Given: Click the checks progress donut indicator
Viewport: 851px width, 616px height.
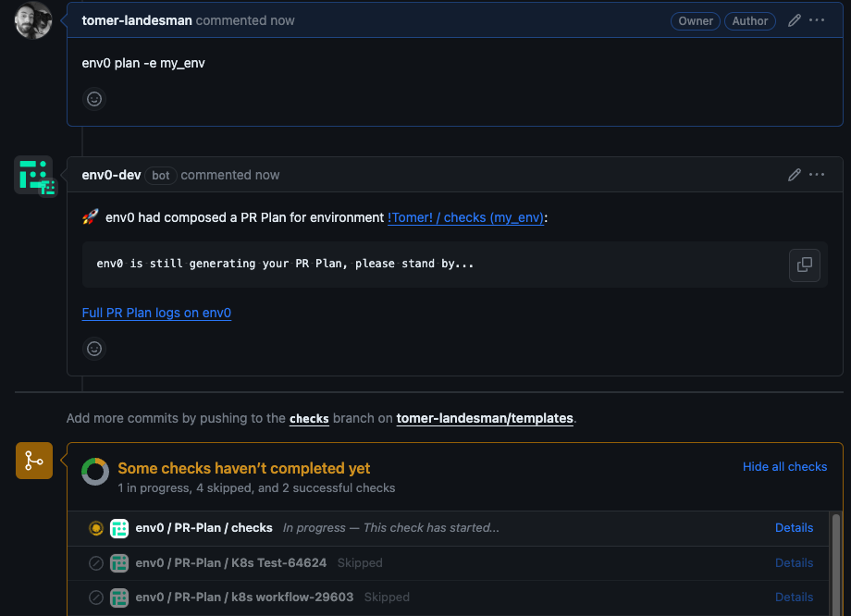Looking at the screenshot, I should pos(95,472).
